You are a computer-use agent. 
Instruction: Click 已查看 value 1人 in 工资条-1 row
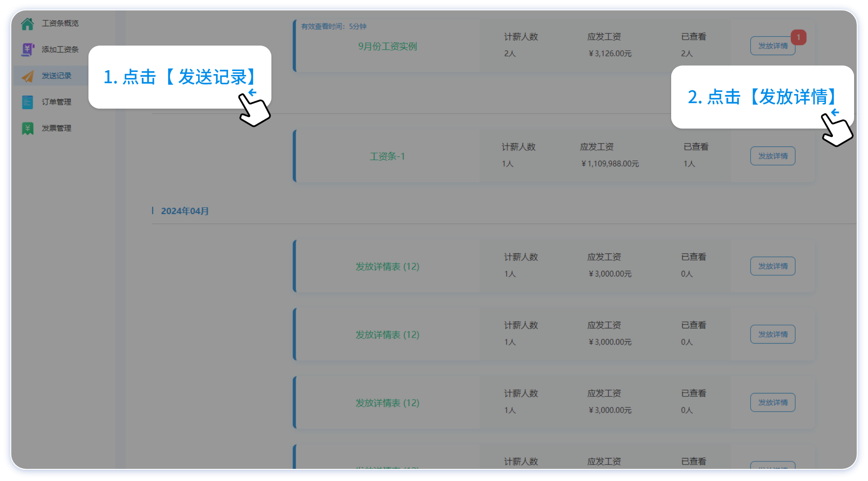[689, 164]
